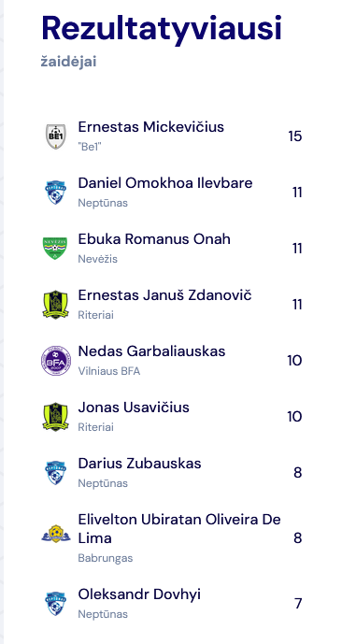Open the purple Vilniaus BFA logo
Image resolution: width=356 pixels, height=644 pixels.
[x=56, y=361]
